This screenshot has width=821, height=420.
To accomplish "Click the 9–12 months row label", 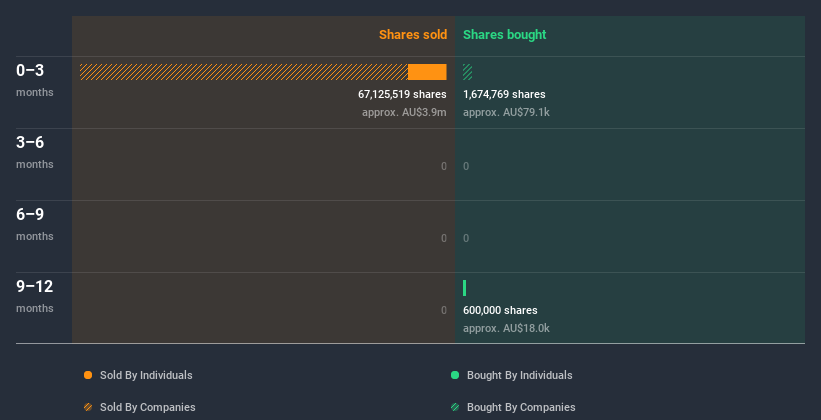I will coord(35,296).
